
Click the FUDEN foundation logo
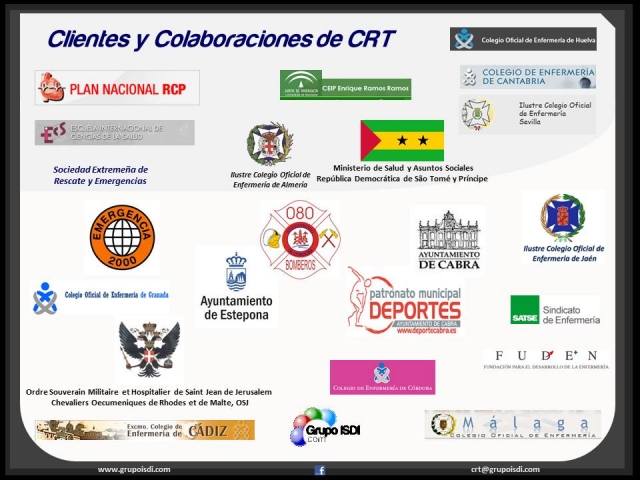click(546, 360)
